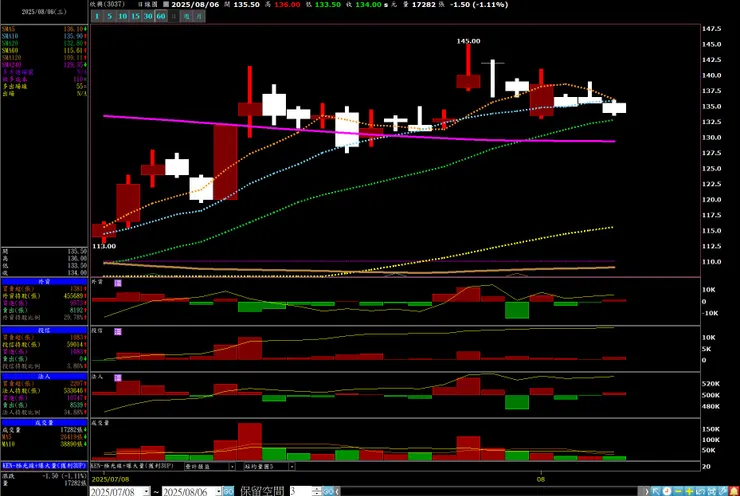
Task: Click the 145.00 high price label
Action: click(468, 41)
